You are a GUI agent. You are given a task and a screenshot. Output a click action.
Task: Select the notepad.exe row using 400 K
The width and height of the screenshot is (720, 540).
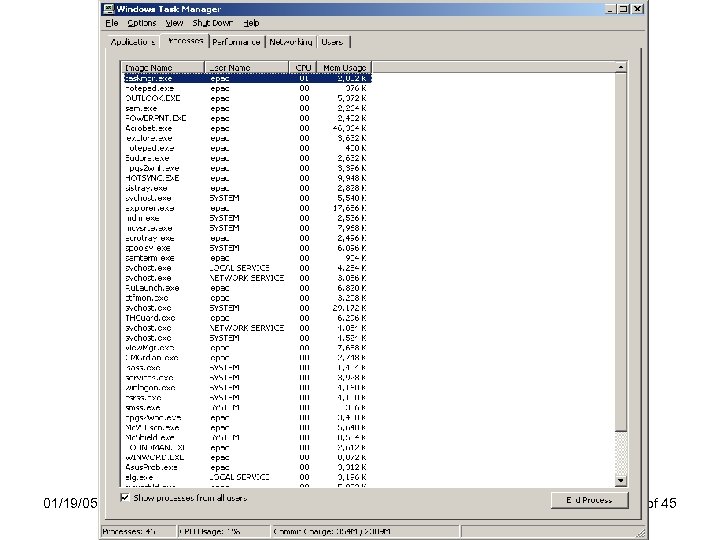tap(247, 148)
